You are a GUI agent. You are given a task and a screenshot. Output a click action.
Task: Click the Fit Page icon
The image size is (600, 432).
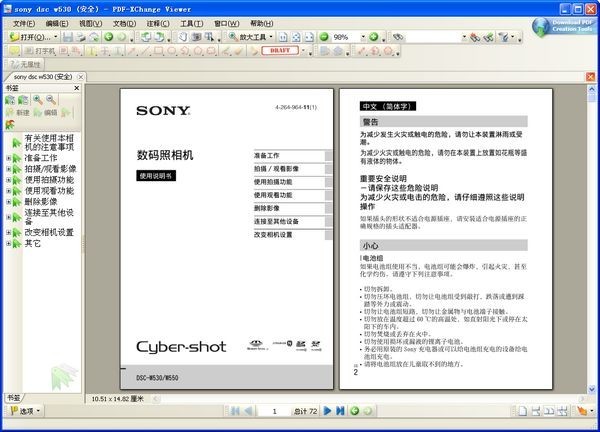tap(296, 37)
